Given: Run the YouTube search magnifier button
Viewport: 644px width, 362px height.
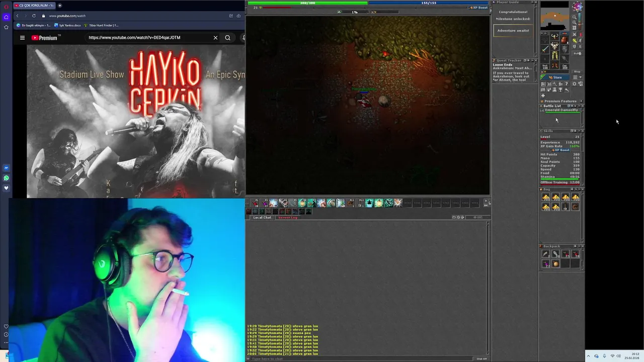Looking at the screenshot, I should (227, 38).
